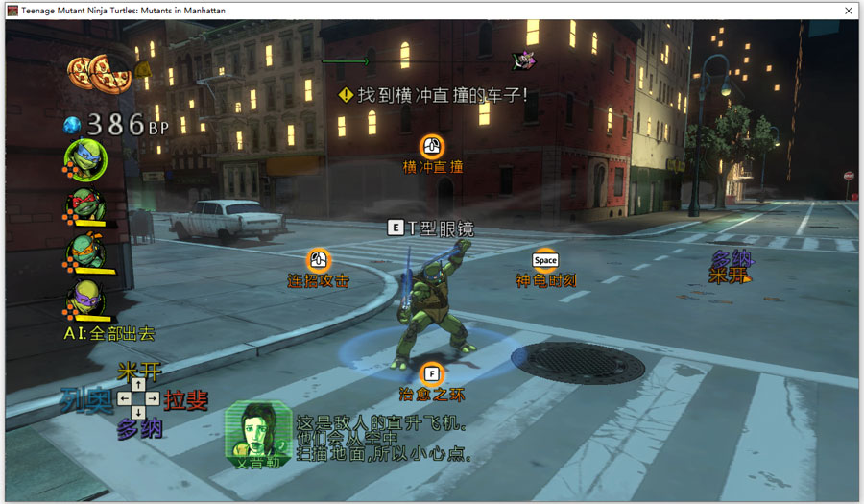Click the 米开 label above the d-pad
The height and width of the screenshot is (504, 864).
(x=139, y=372)
